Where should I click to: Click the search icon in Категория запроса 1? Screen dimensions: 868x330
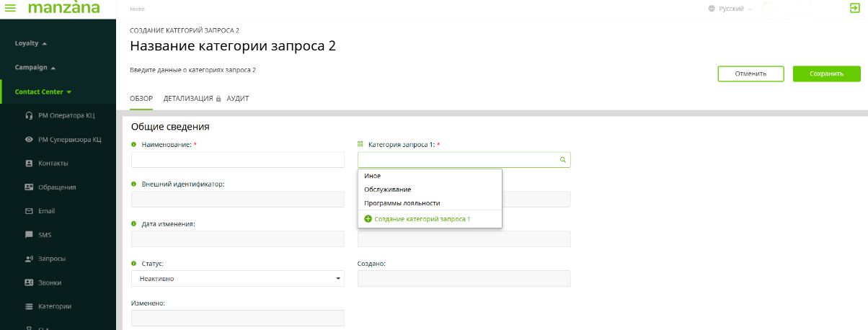click(563, 160)
